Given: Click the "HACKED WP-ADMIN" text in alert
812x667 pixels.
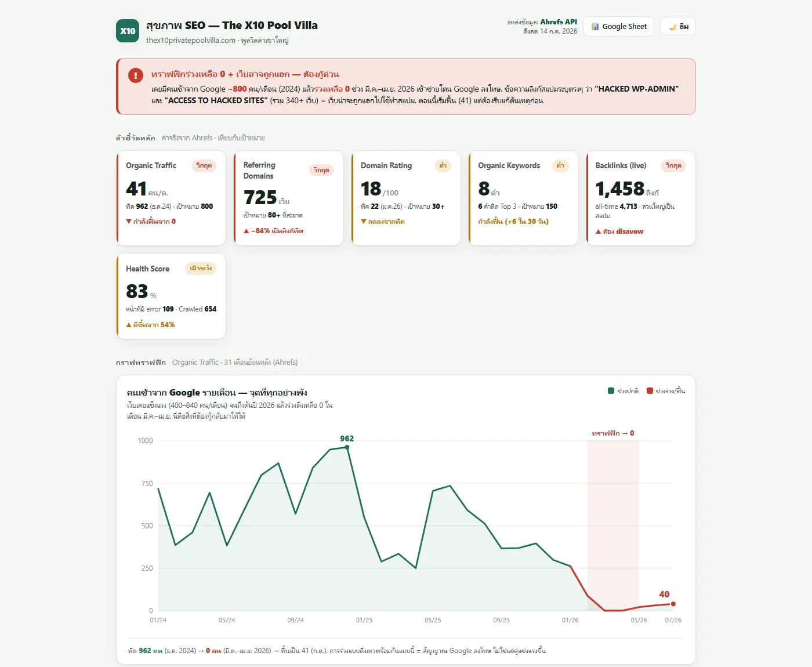Looking at the screenshot, I should 637,89.
